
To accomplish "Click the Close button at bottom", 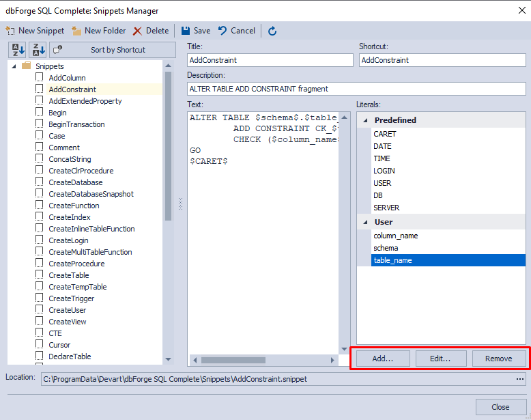I will pos(500,407).
